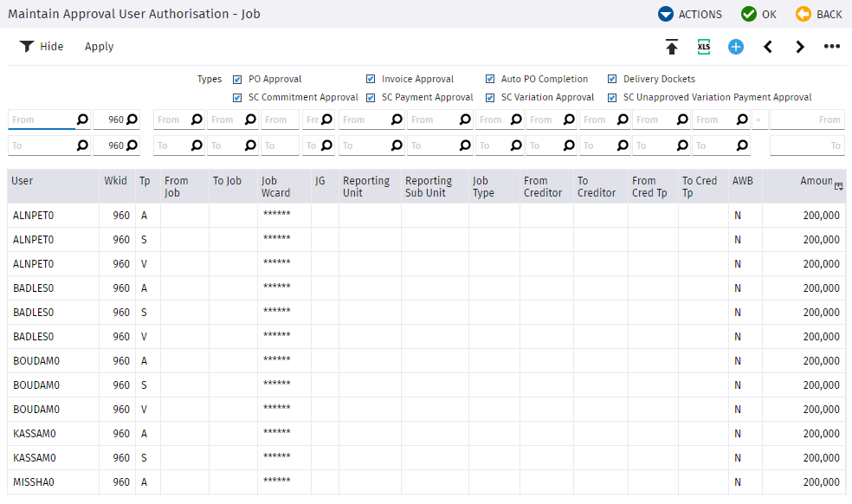Open the Wkid To lookup icon
The width and height of the screenshot is (852, 504).
click(x=132, y=145)
